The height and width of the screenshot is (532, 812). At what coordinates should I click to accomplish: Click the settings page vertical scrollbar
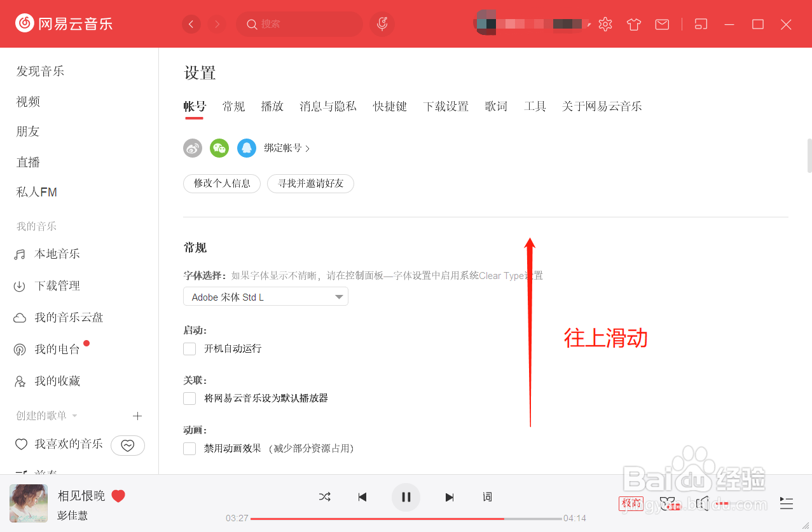809,155
